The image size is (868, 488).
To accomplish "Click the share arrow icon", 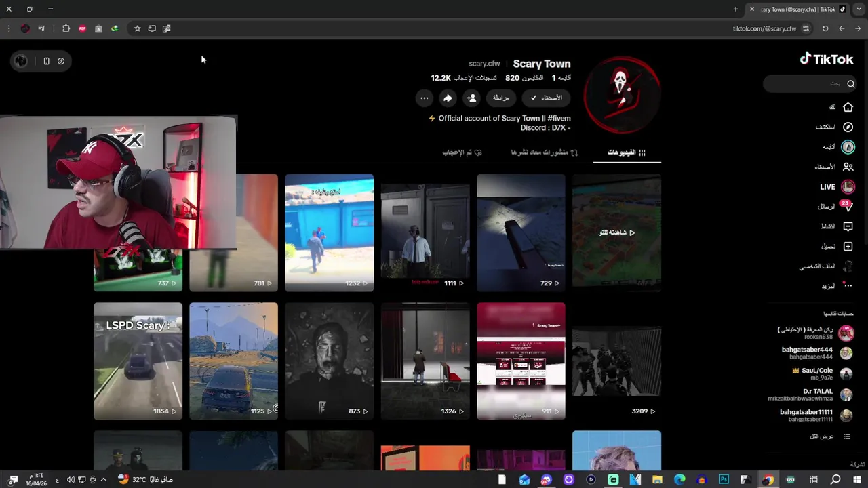I will point(448,98).
